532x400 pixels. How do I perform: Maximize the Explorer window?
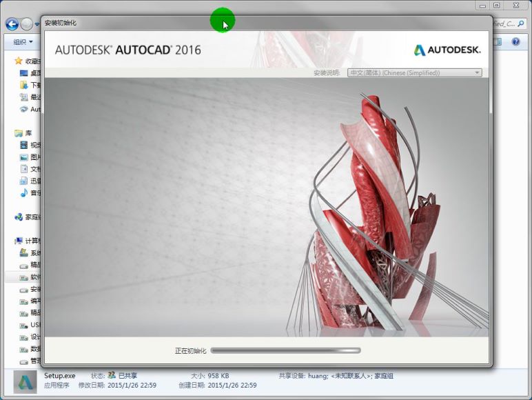tap(497, 6)
